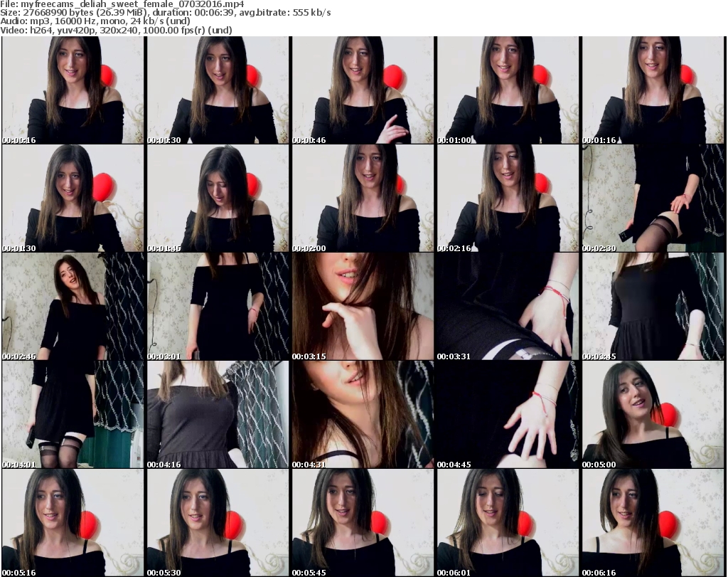Click the File name line in header

click(x=123, y=4)
